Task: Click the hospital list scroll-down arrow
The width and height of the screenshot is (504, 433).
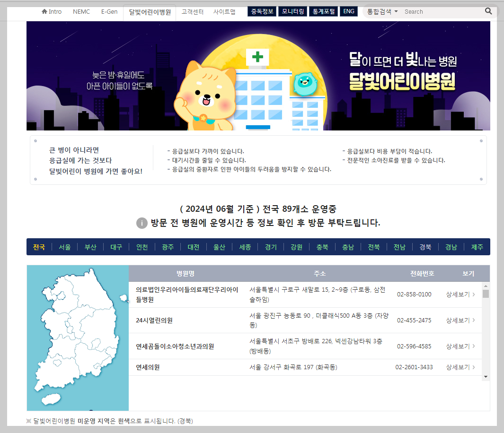Action: coord(486,377)
